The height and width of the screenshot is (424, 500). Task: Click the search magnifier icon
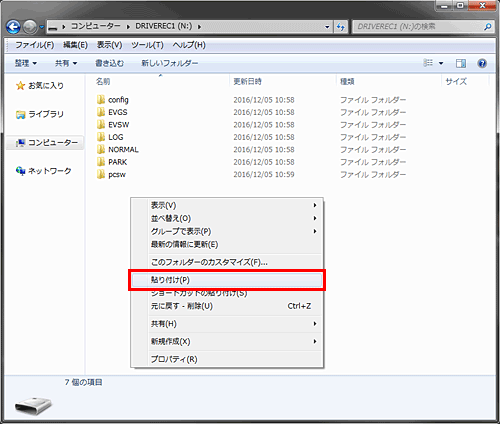point(487,27)
